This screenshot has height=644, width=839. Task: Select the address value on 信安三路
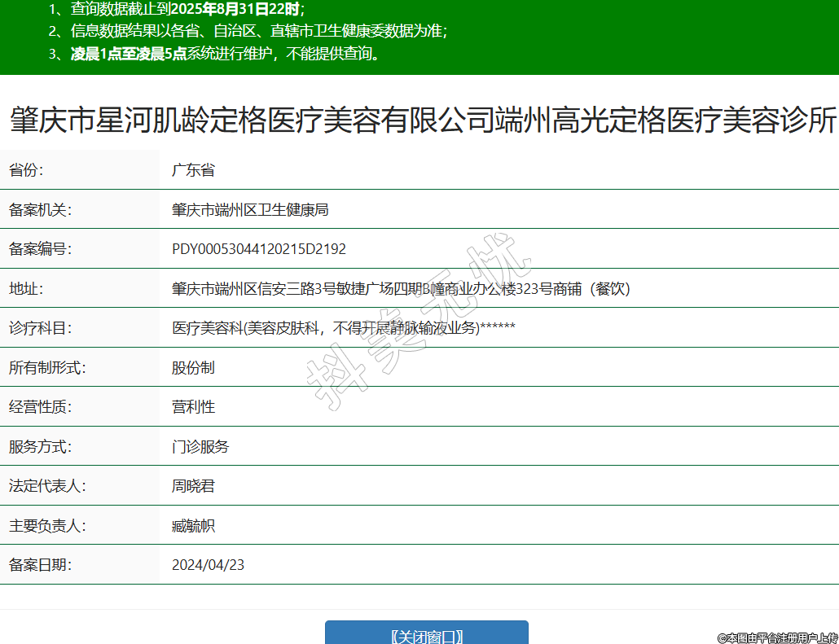click(401, 289)
